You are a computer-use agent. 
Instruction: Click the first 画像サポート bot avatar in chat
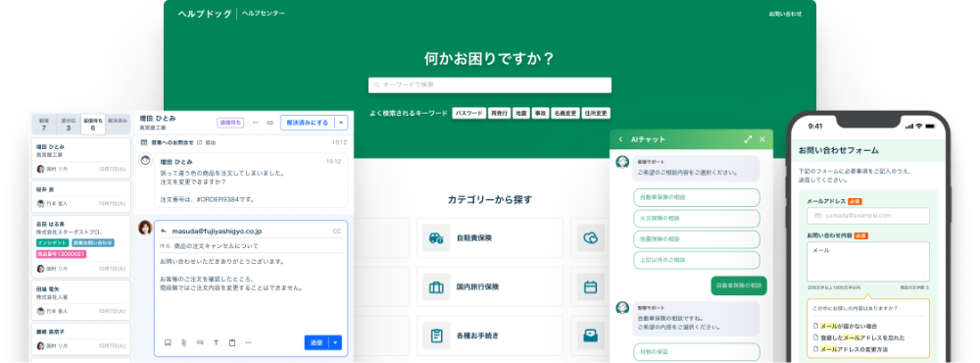coord(622,162)
